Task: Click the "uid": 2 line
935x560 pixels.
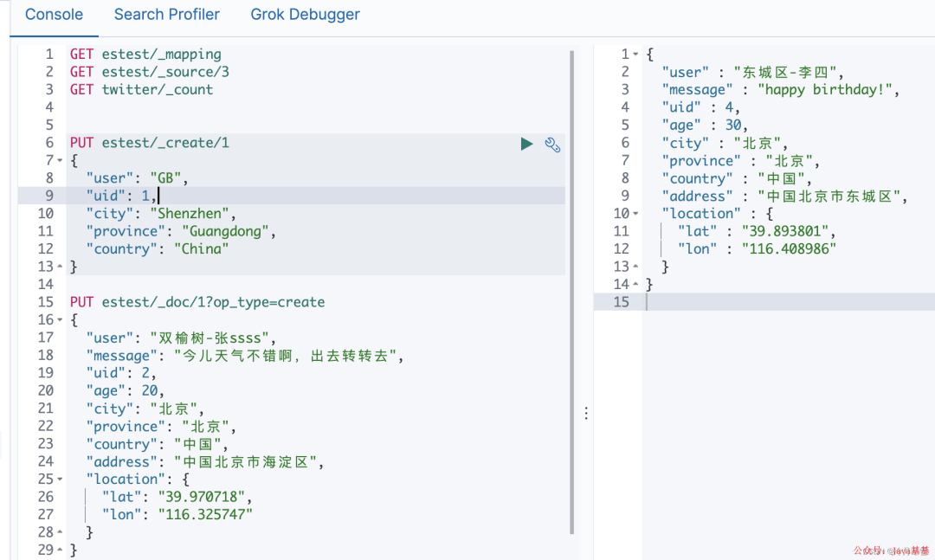Action: coord(122,373)
